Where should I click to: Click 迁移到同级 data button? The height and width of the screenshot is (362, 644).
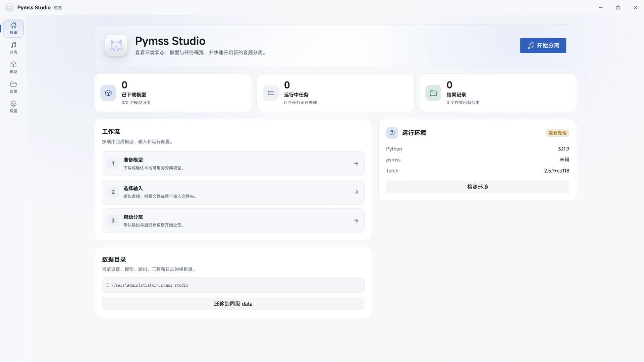pyautogui.click(x=233, y=304)
